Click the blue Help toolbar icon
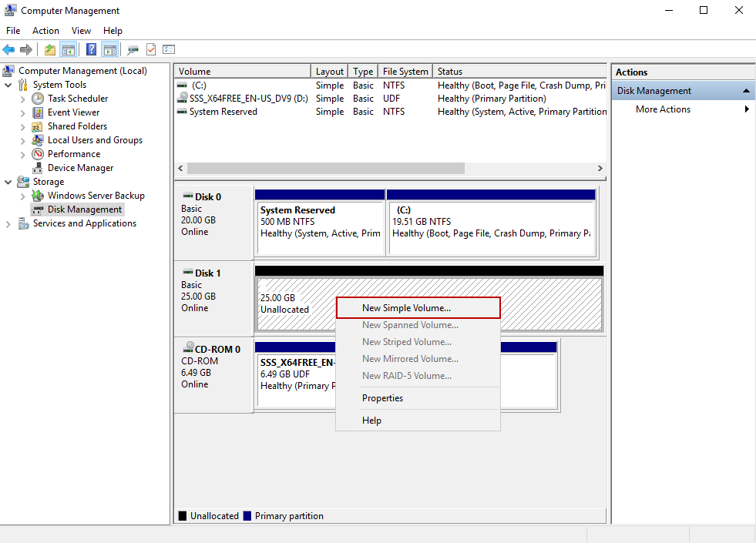756x543 pixels. pos(92,50)
